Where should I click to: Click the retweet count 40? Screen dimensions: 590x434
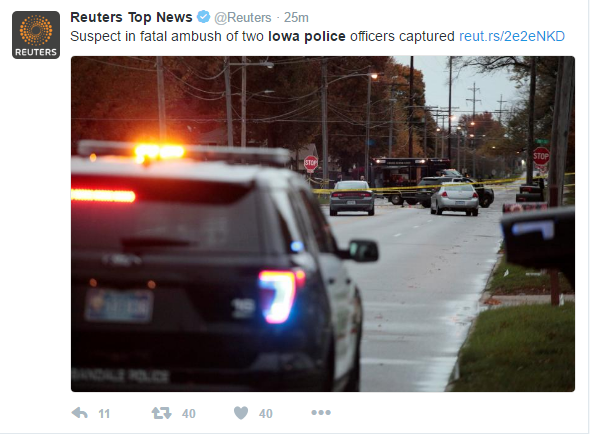tap(189, 414)
